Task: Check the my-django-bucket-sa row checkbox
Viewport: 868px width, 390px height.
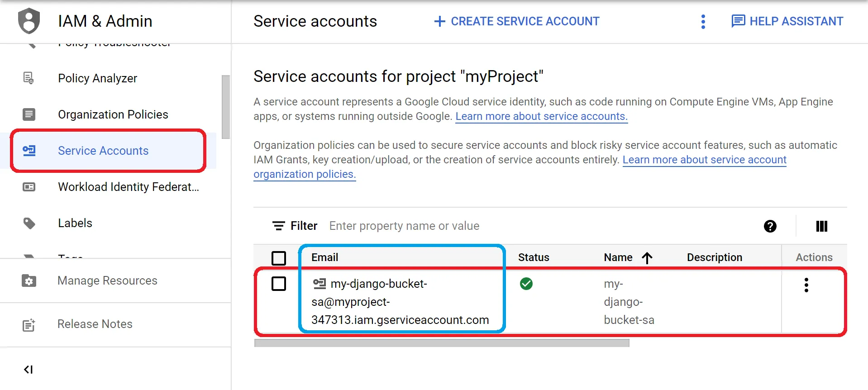Action: point(279,284)
